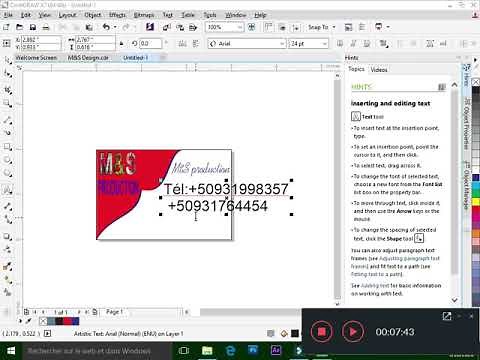Switch to the Welcome Screen tab

36,58
